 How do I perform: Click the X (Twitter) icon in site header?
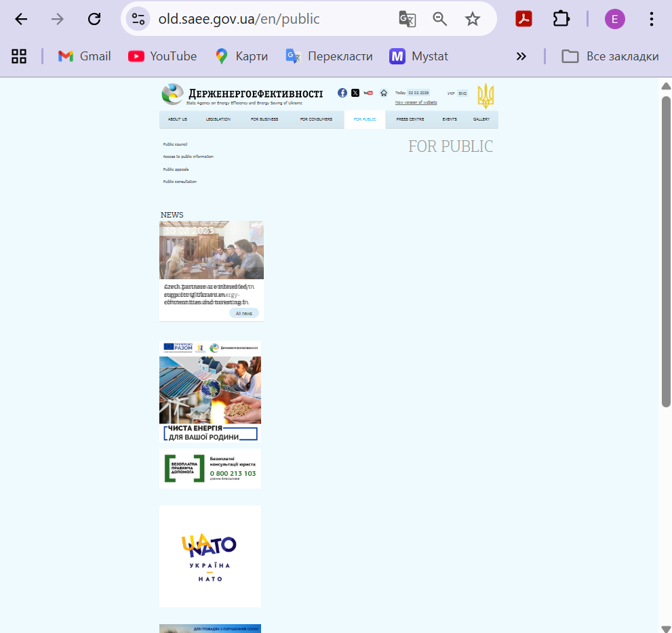(x=355, y=92)
